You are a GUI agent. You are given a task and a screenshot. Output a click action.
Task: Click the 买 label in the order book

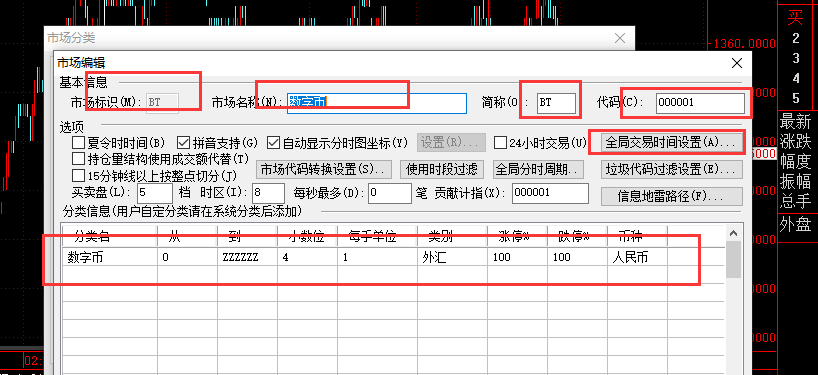coord(795,18)
